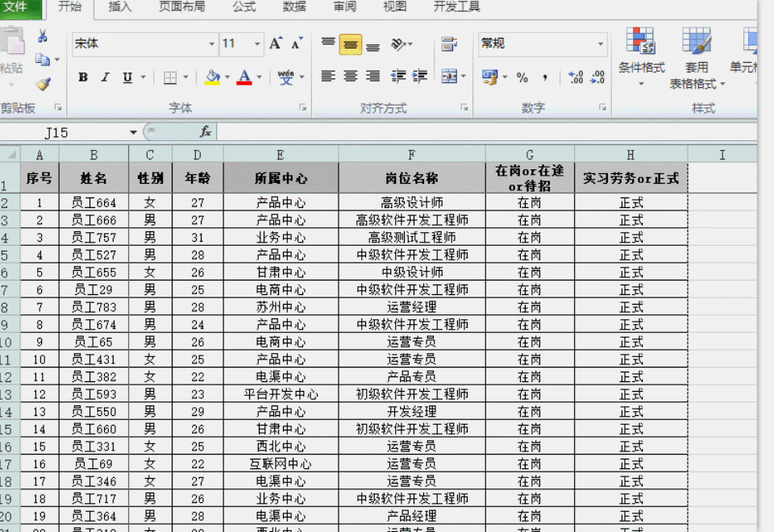Viewport: 774px width, 532px height.
Task: Click the Percent Style icon
Action: [521, 77]
